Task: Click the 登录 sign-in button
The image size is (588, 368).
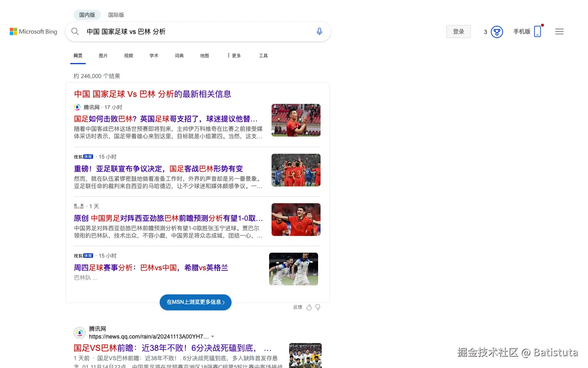Action: point(459,31)
